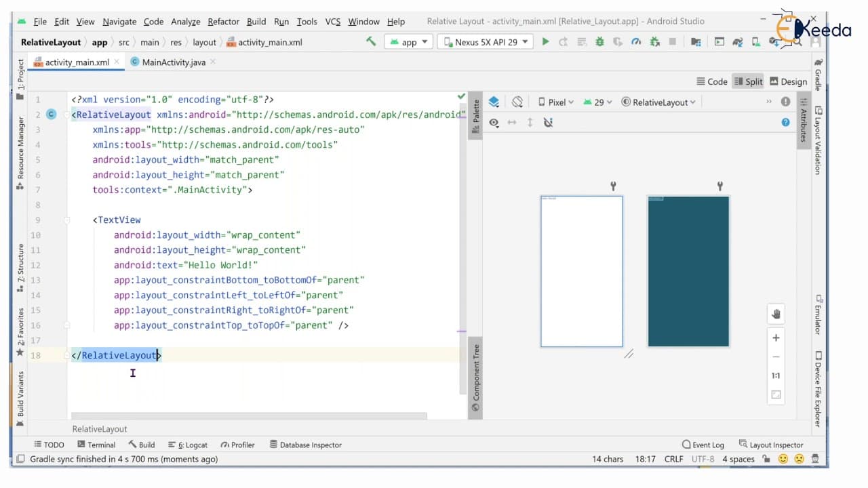868x488 pixels.
Task: Select the activity_main.xml editor tab
Action: (77, 62)
